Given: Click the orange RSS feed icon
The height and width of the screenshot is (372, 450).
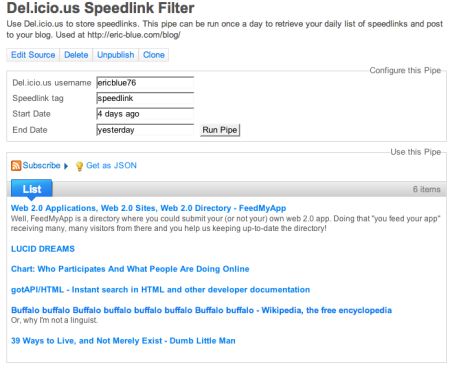Looking at the screenshot, I should coord(16,165).
